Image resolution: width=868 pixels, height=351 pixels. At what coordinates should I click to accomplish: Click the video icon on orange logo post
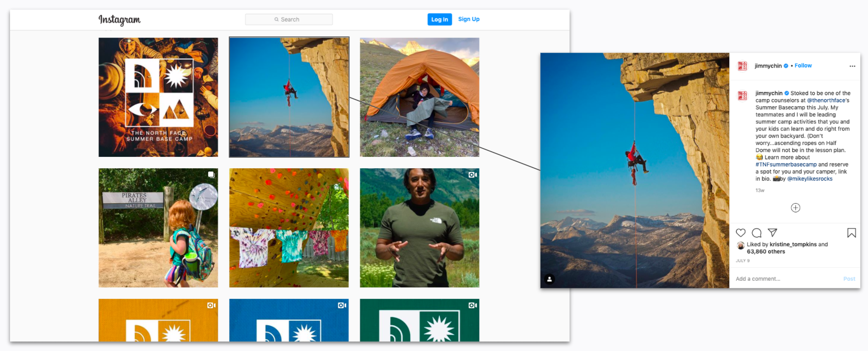(x=211, y=305)
